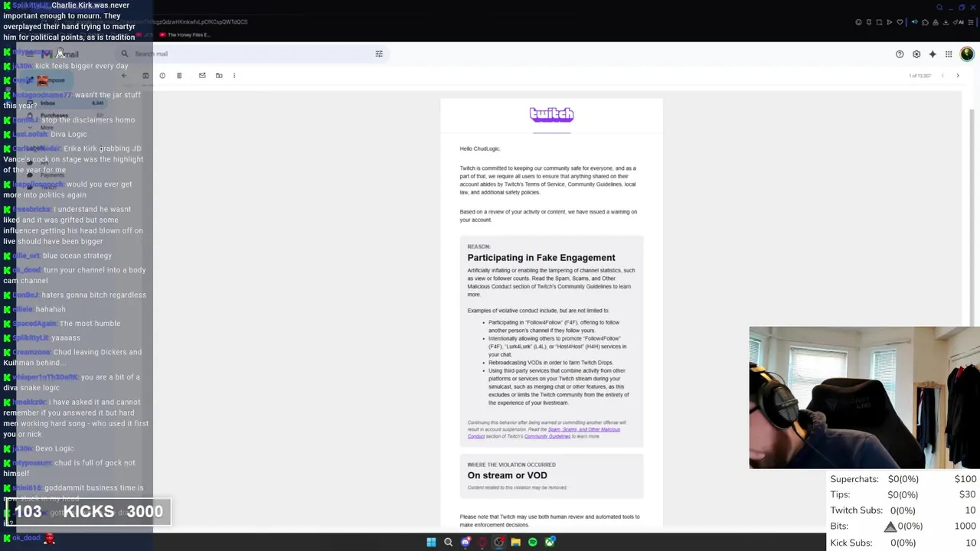Screen dimensions: 980x551
Task: Open the browser hamburger menu
Action: 971,22
